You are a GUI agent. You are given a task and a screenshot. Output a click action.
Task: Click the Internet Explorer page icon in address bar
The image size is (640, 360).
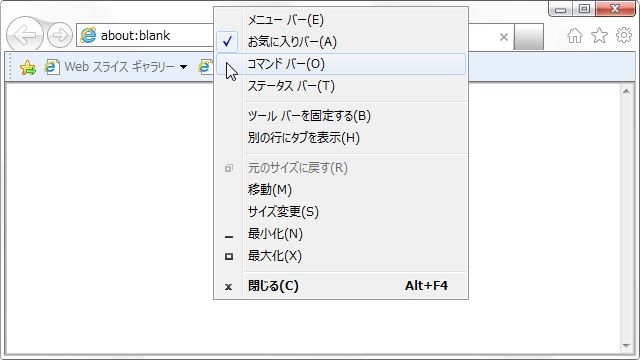pos(88,36)
